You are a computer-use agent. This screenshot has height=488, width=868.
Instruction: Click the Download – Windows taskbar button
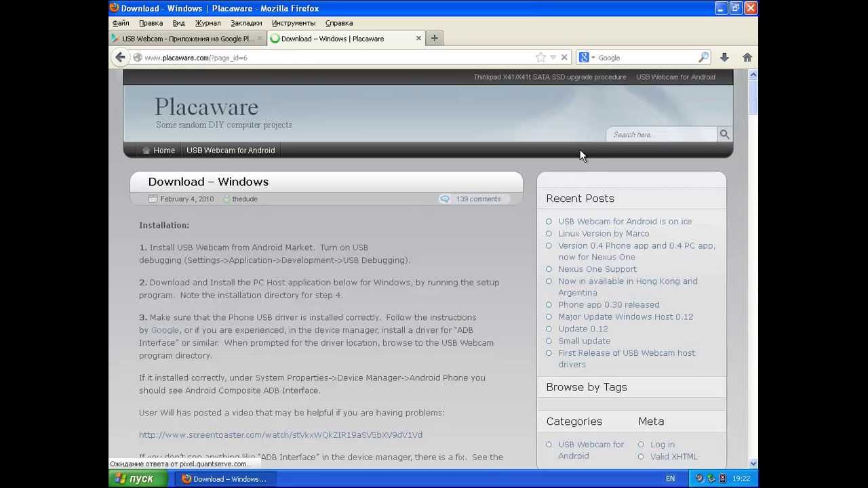224,479
